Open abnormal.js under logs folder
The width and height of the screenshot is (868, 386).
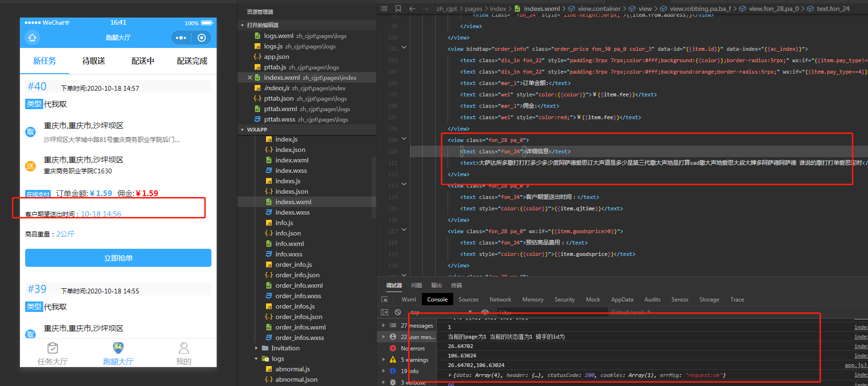click(x=293, y=369)
